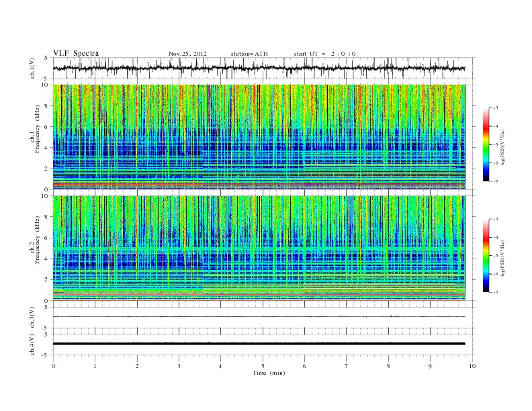Select the "Nov.25, 2012" date text
Image resolution: width=532 pixels, height=411 pixels.
(187, 54)
